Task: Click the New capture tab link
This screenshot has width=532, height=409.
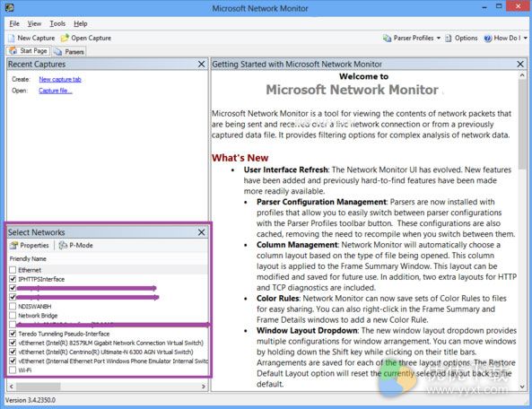Action: (x=60, y=79)
